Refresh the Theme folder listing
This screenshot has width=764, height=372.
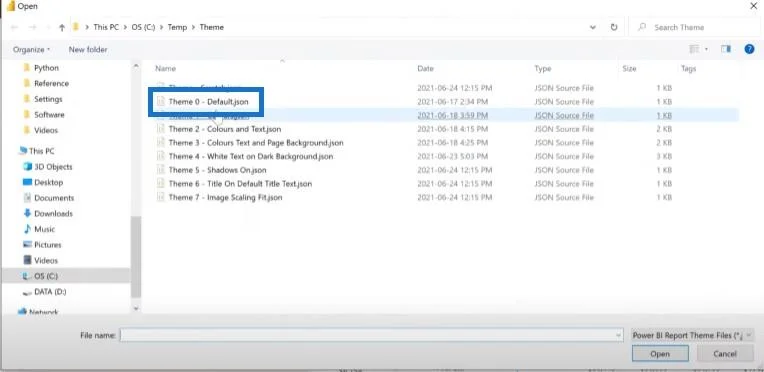(614, 27)
